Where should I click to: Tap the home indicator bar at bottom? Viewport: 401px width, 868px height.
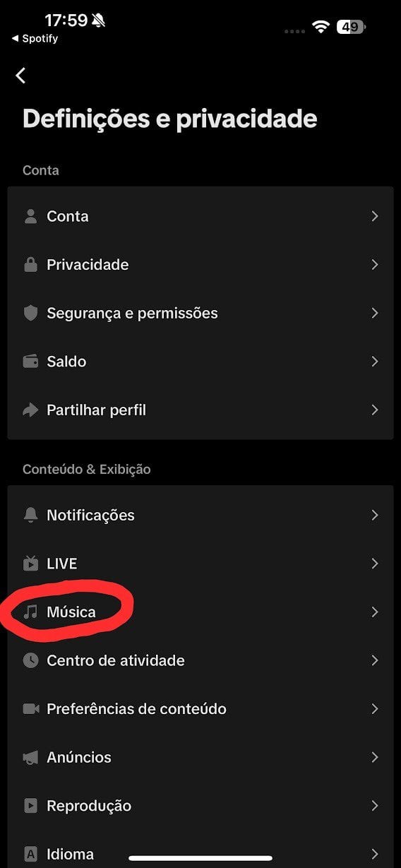click(200, 858)
